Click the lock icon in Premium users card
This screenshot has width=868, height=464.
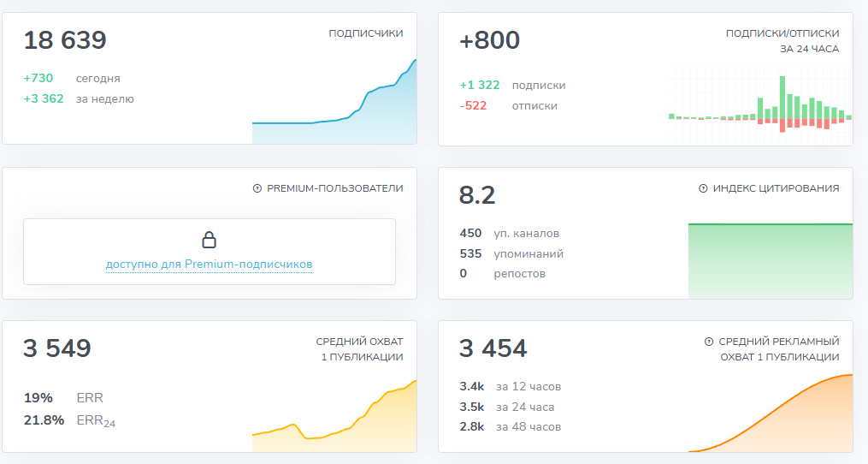pyautogui.click(x=209, y=240)
